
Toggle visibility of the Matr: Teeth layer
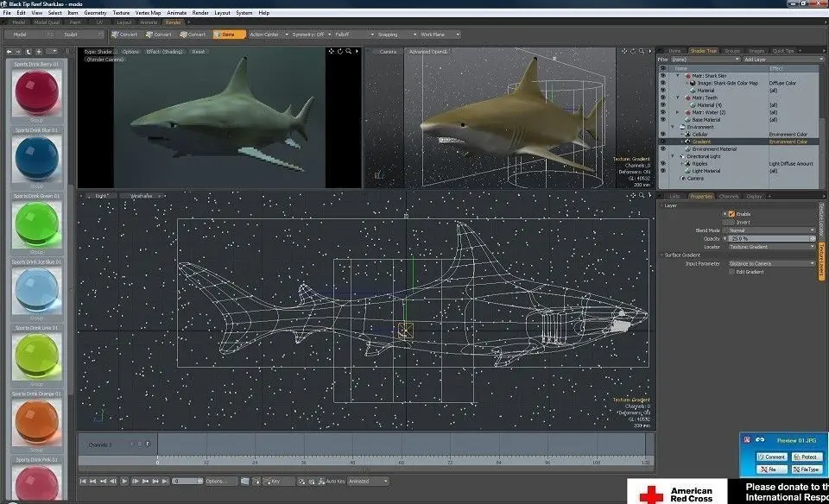pos(663,98)
